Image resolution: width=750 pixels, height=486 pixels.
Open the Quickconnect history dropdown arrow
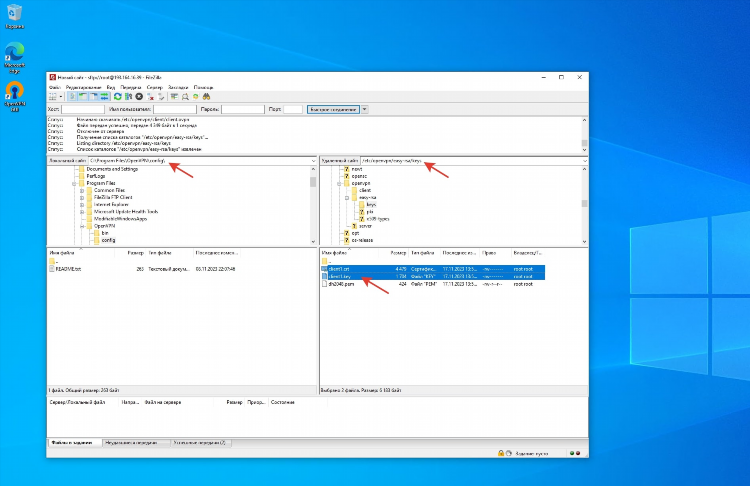point(364,110)
